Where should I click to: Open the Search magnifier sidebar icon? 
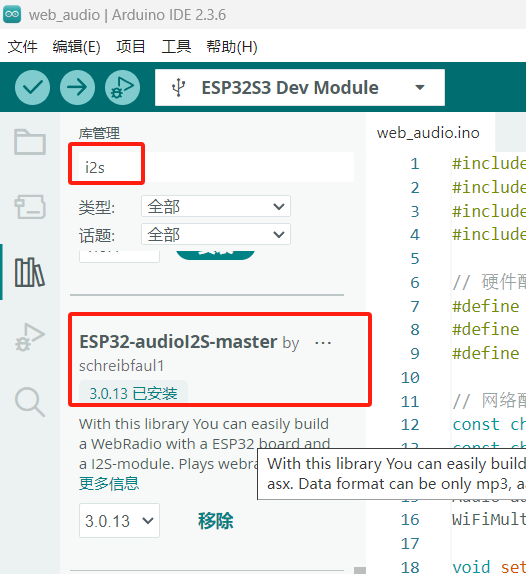click(30, 402)
